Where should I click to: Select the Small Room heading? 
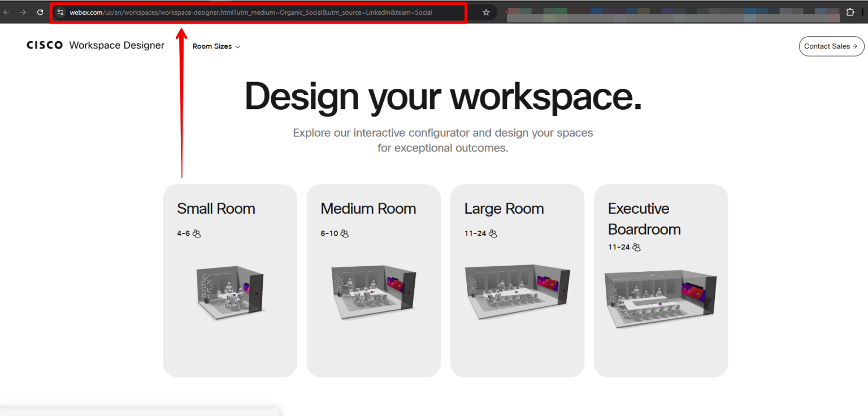pyautogui.click(x=216, y=209)
